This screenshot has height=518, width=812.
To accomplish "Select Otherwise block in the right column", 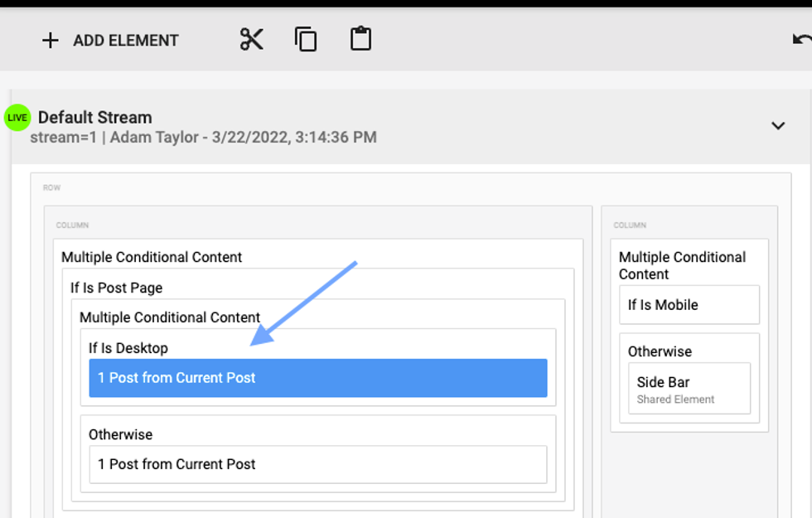I will [660, 351].
